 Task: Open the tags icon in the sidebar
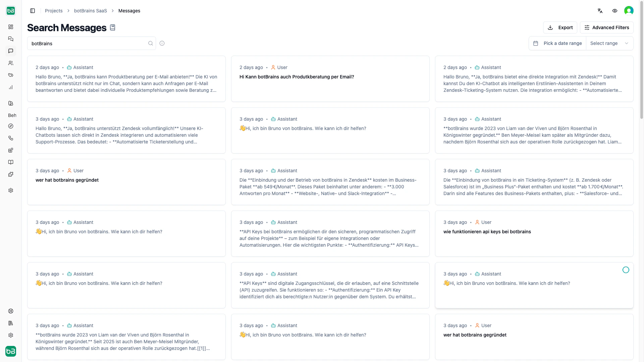click(x=11, y=75)
